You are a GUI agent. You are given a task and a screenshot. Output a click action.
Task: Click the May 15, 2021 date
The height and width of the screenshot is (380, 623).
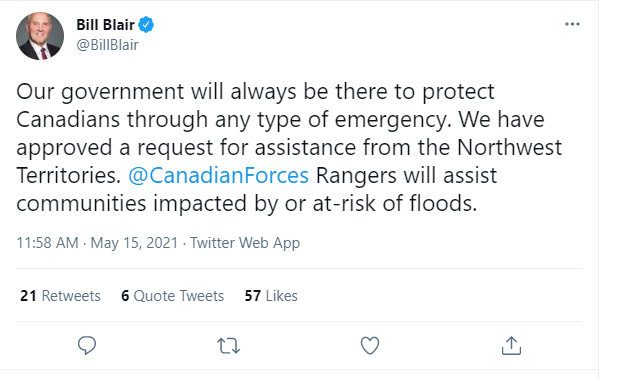click(x=134, y=242)
